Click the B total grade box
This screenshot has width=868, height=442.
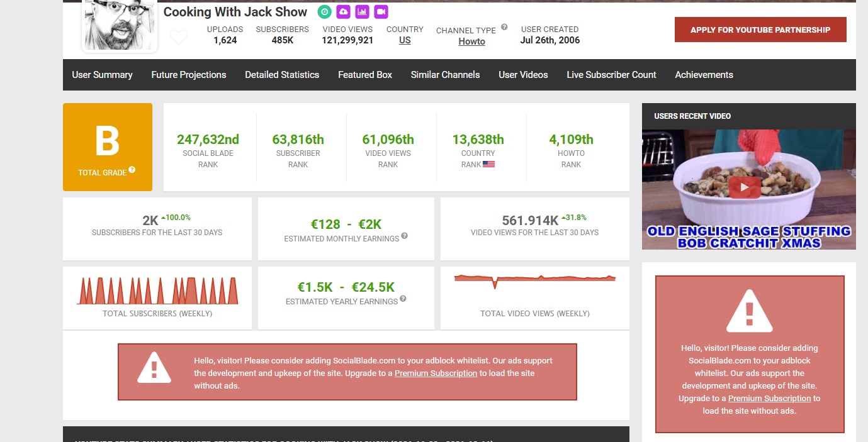click(108, 147)
